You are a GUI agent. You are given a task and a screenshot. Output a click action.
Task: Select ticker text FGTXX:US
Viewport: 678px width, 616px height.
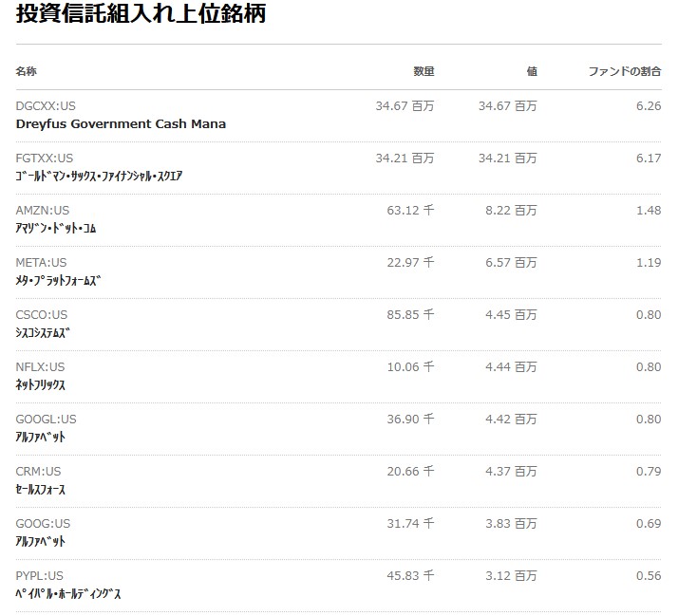[44, 159]
